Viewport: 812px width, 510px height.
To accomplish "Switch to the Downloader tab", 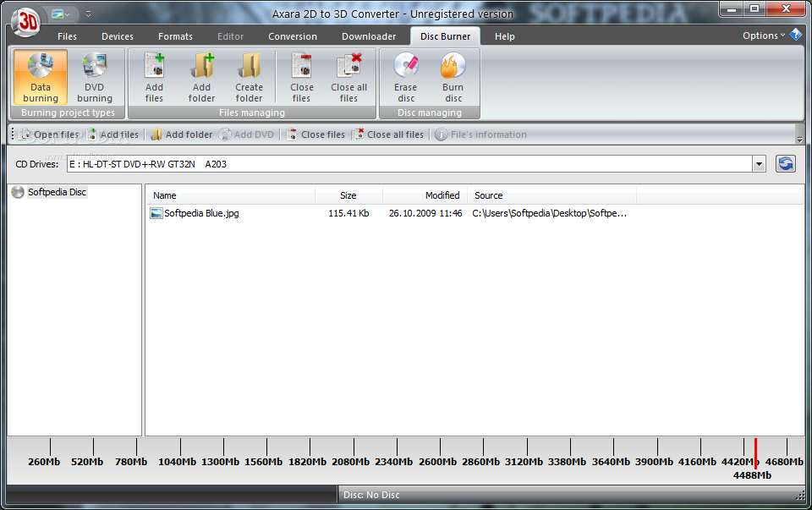I will (x=369, y=36).
